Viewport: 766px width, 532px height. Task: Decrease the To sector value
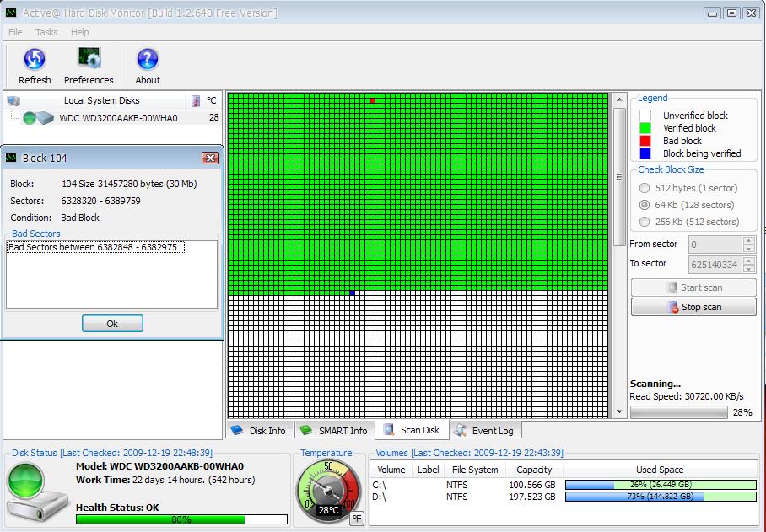click(749, 268)
